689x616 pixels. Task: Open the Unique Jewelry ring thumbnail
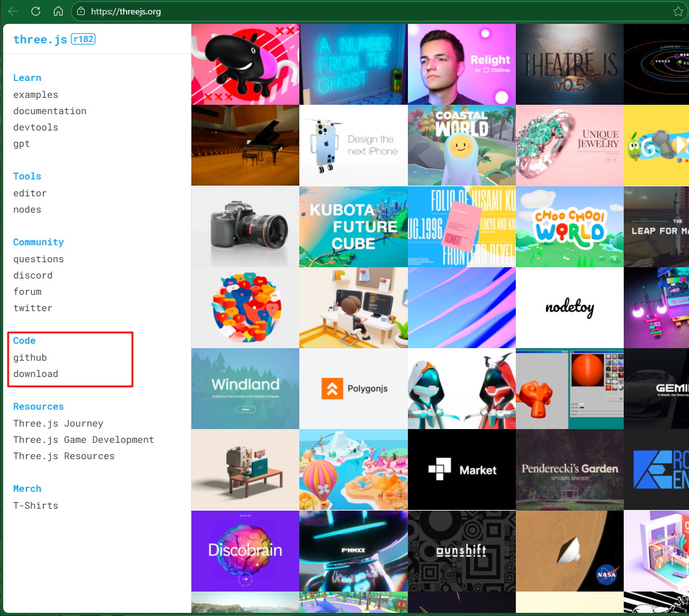coord(570,146)
